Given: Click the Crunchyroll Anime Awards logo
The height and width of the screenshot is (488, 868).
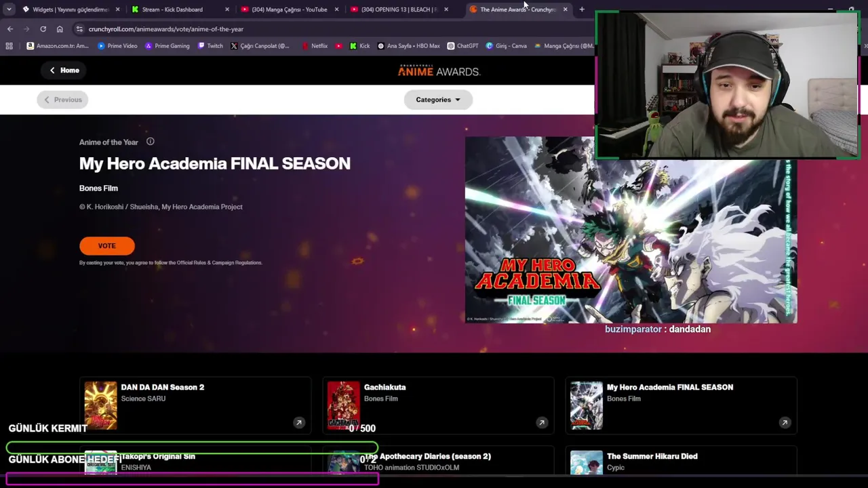Looking at the screenshot, I should tap(439, 70).
